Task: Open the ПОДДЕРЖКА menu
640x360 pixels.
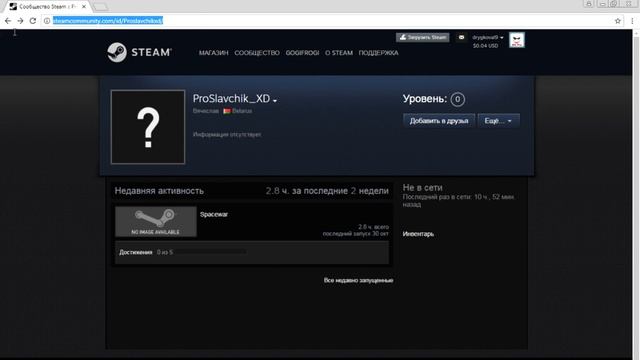Action: pos(378,53)
